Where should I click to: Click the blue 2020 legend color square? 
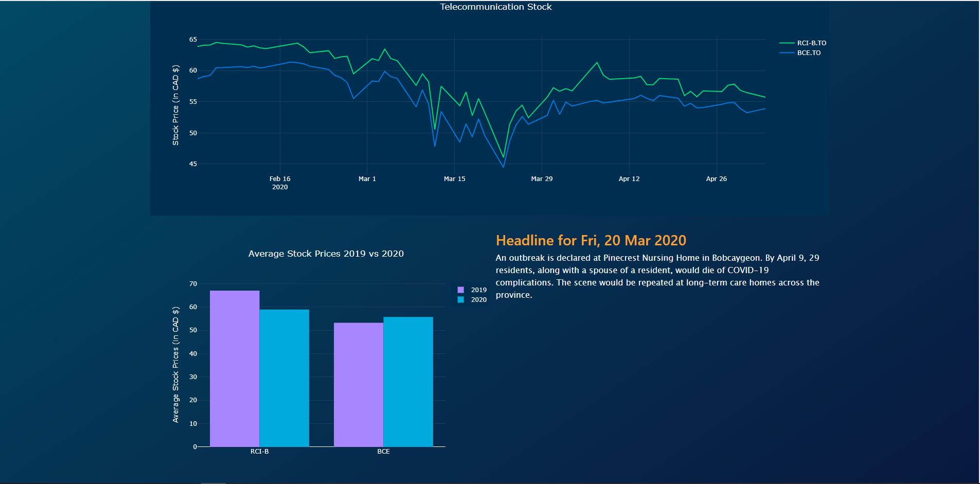[460, 300]
